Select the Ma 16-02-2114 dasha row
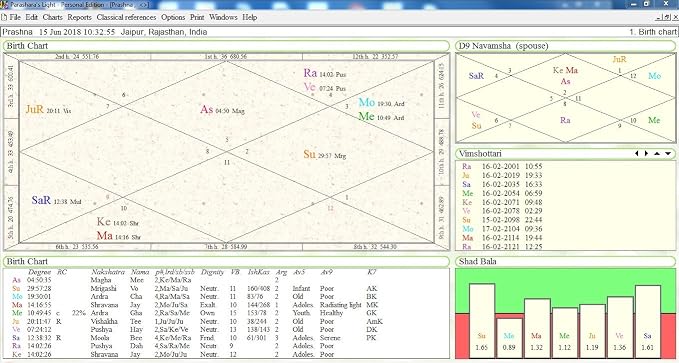The height and width of the screenshot is (363, 679). coord(502,238)
